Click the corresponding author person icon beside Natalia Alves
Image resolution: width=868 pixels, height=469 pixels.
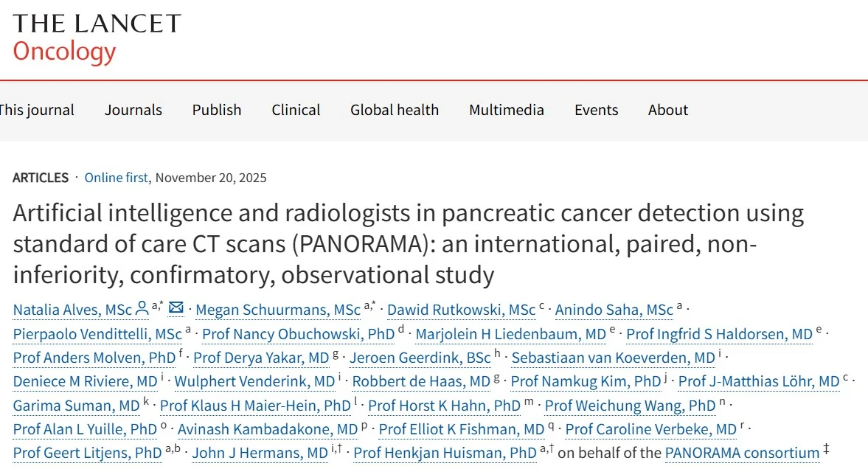click(141, 309)
